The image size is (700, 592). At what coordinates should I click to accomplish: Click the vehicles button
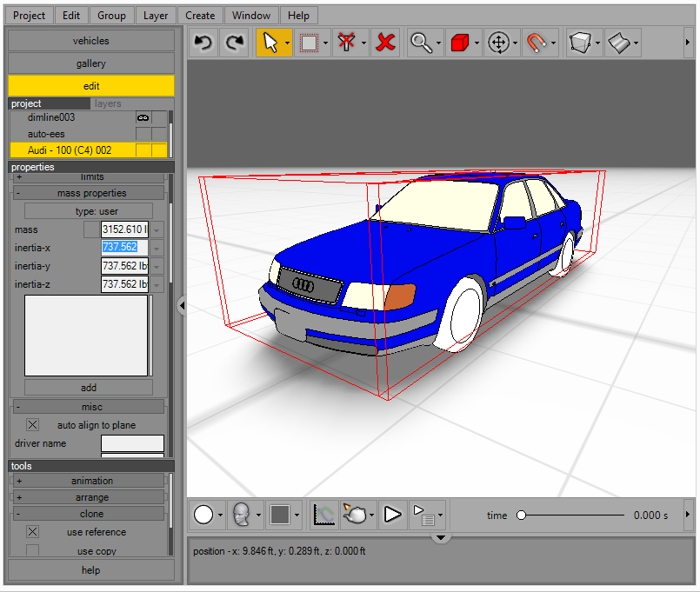tap(91, 41)
